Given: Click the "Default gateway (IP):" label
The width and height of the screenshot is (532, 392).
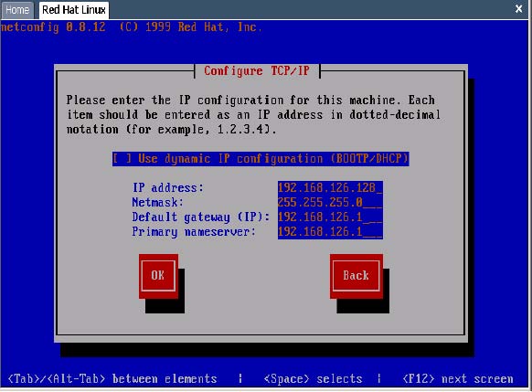Looking at the screenshot, I should pos(201,217).
